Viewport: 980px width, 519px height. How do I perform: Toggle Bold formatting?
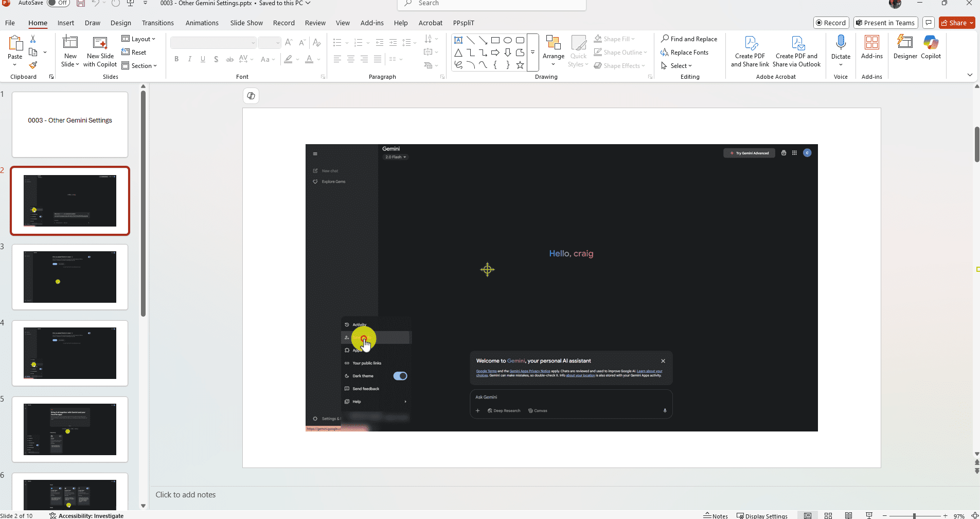(x=176, y=59)
